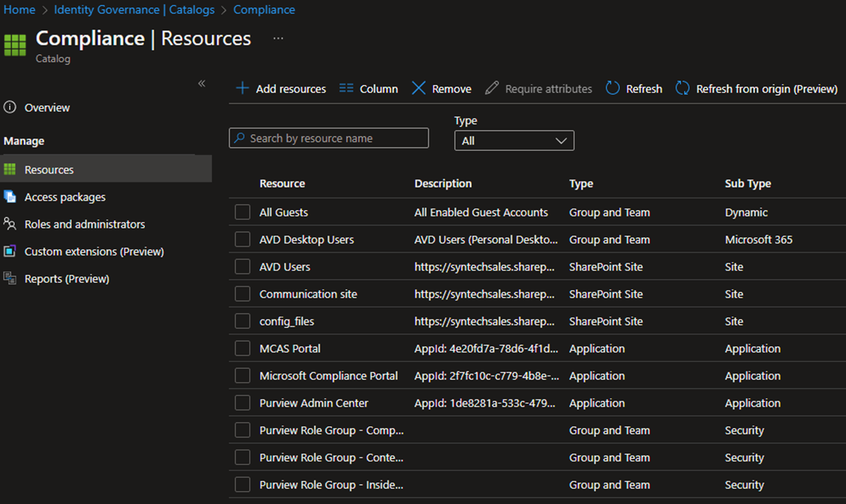Click the Home breadcrumb link
The width and height of the screenshot is (846, 504).
[x=19, y=10]
